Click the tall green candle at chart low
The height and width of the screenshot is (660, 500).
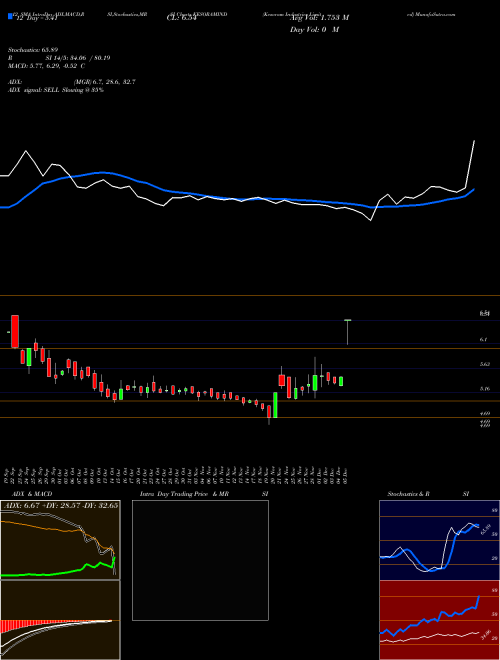point(275,405)
